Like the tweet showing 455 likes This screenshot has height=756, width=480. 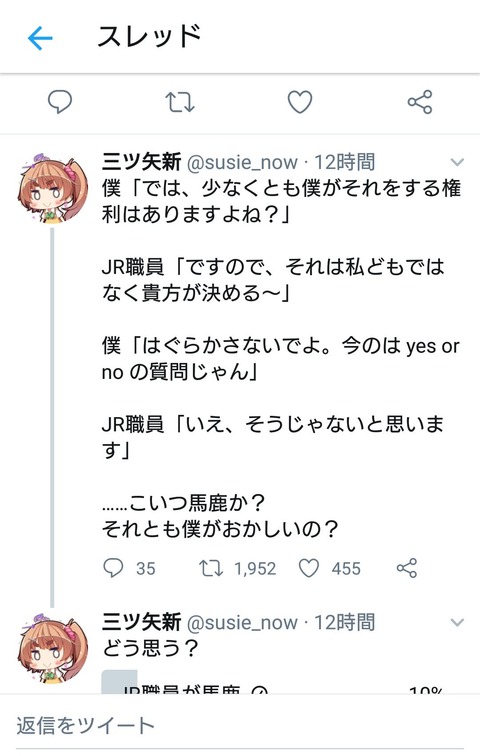pos(309,568)
